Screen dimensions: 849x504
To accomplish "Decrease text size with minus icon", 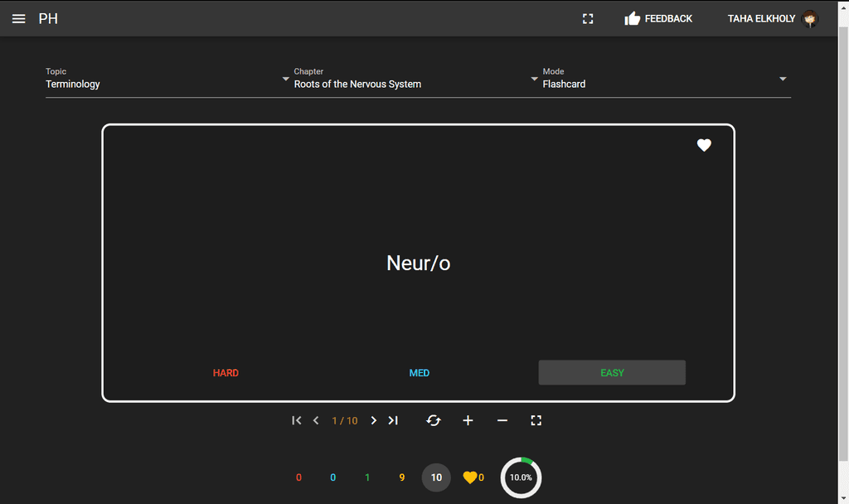I will pyautogui.click(x=502, y=420).
